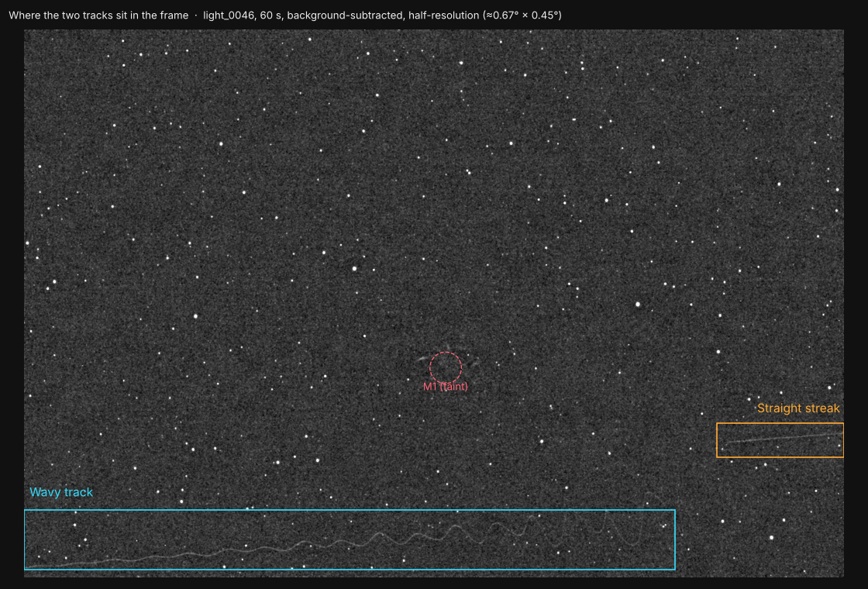Screen dimensions: 868x589
Task: Click the "M1 (faint)" label text
Action: (445, 387)
